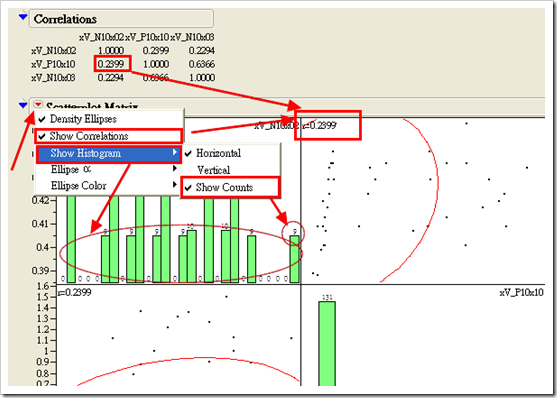Click the xV_N10x03 row header in correlations table

53,77
